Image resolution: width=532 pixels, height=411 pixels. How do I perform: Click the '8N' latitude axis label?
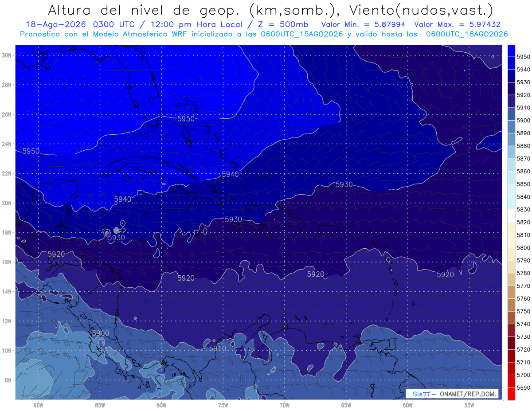click(x=9, y=380)
